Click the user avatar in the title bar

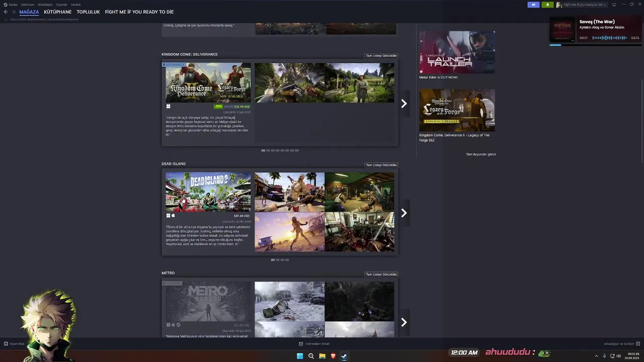point(559,5)
